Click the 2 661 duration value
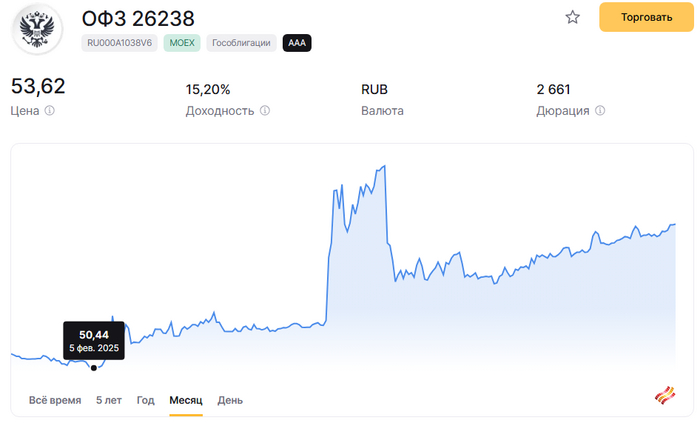 554,90
